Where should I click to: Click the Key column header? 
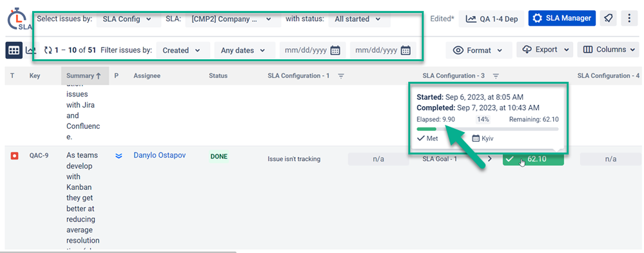click(34, 76)
